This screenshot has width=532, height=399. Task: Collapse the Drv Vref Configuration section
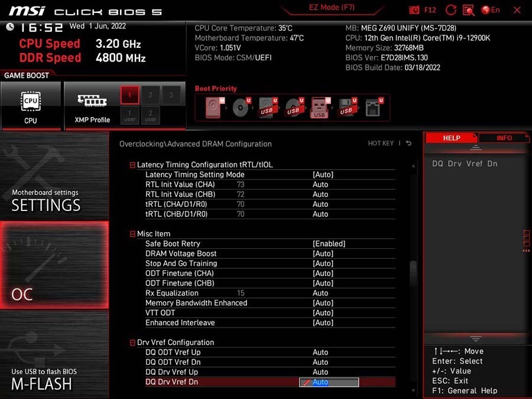click(x=132, y=343)
